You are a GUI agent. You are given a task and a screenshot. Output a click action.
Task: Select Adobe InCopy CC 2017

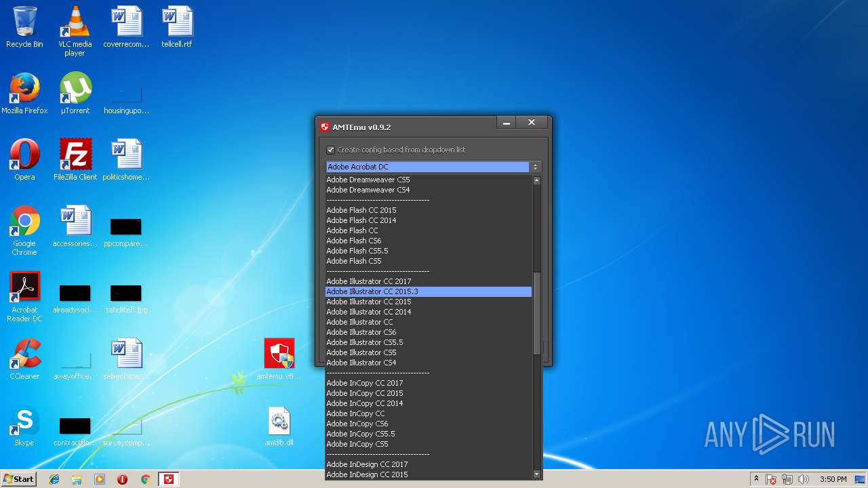coord(429,383)
